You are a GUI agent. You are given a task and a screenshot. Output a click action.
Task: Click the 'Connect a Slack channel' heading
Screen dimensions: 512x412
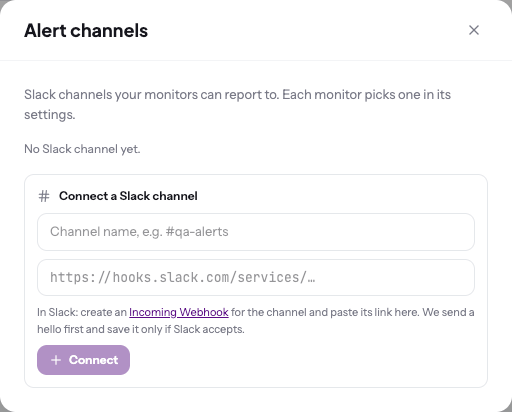click(128, 196)
